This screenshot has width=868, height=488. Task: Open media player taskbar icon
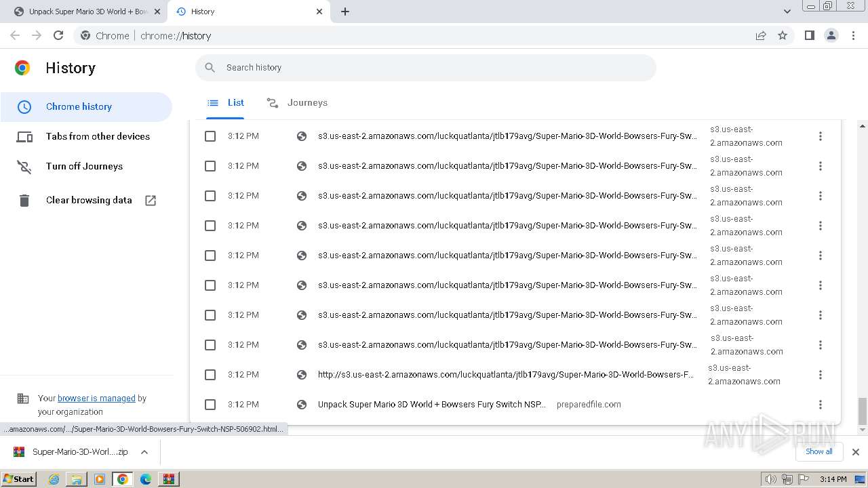(x=100, y=479)
